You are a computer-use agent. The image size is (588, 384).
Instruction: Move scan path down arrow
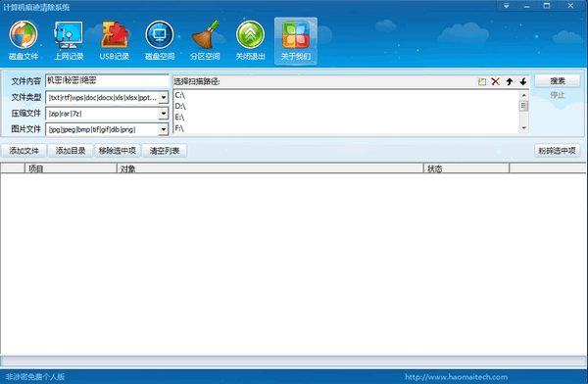tap(523, 81)
